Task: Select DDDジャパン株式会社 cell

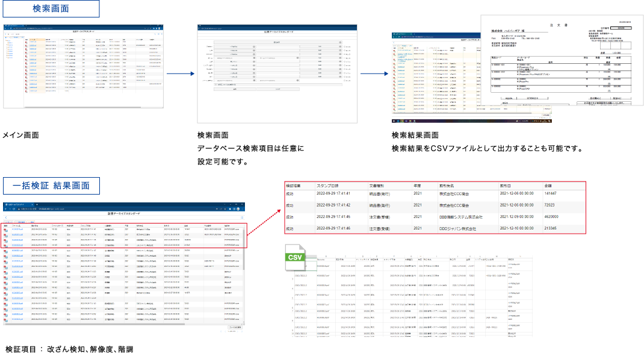Action: [457, 228]
